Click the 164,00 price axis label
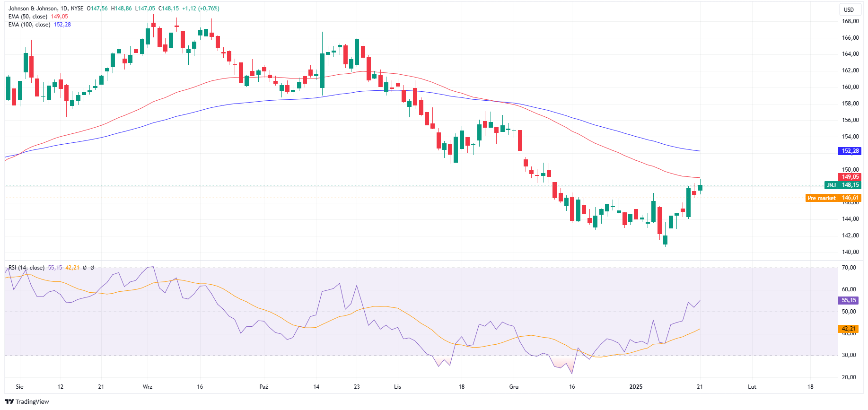 tap(850, 54)
